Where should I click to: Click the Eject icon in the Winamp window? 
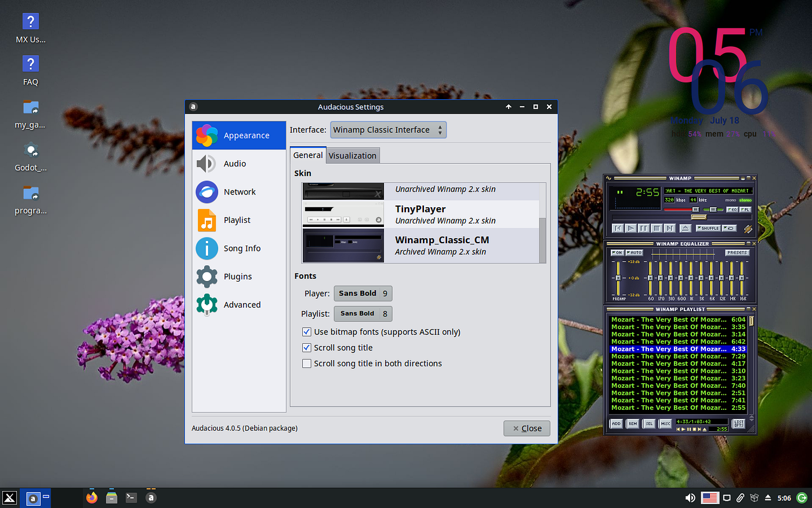point(686,228)
